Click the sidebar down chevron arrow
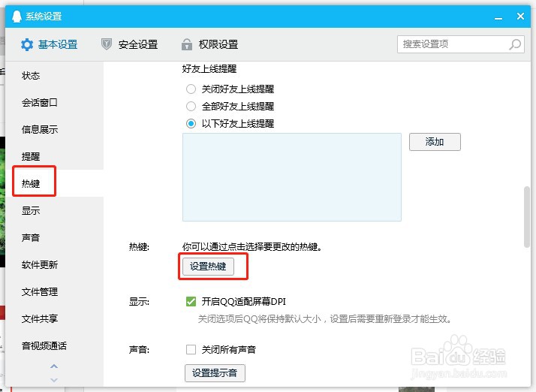The height and width of the screenshot is (392, 536). pyautogui.click(x=54, y=380)
